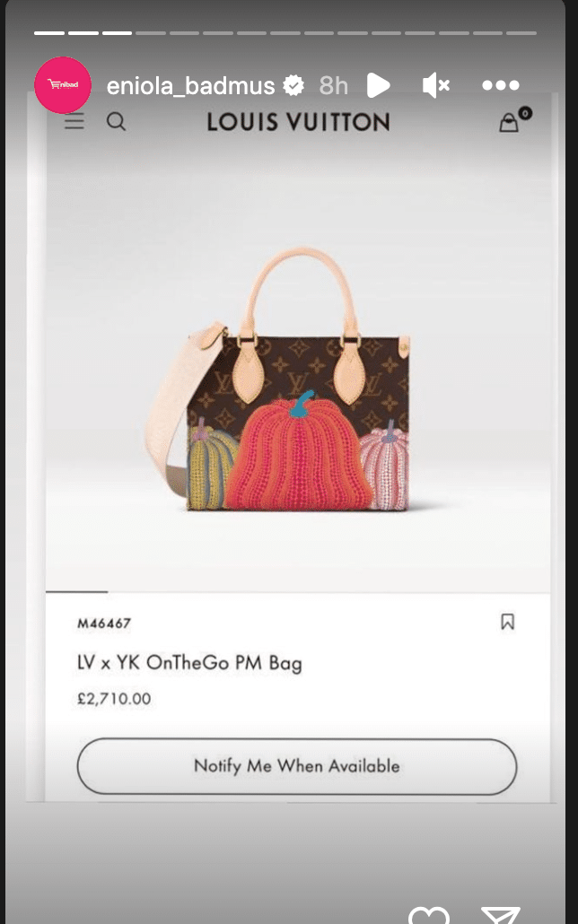Open the Louis Vuitton hamburger menu

point(74,122)
